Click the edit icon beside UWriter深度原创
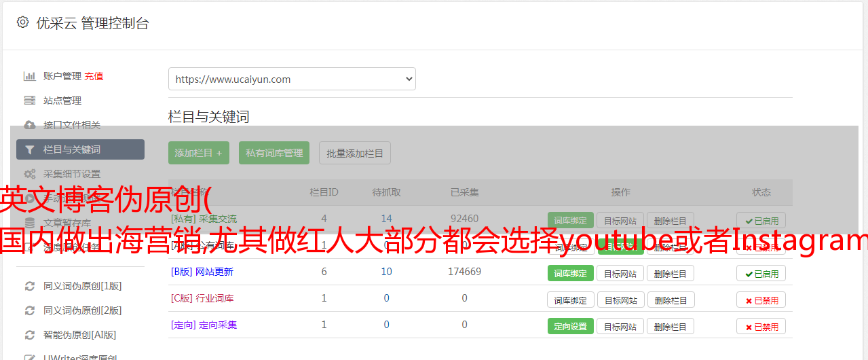868x360 pixels. 30,357
